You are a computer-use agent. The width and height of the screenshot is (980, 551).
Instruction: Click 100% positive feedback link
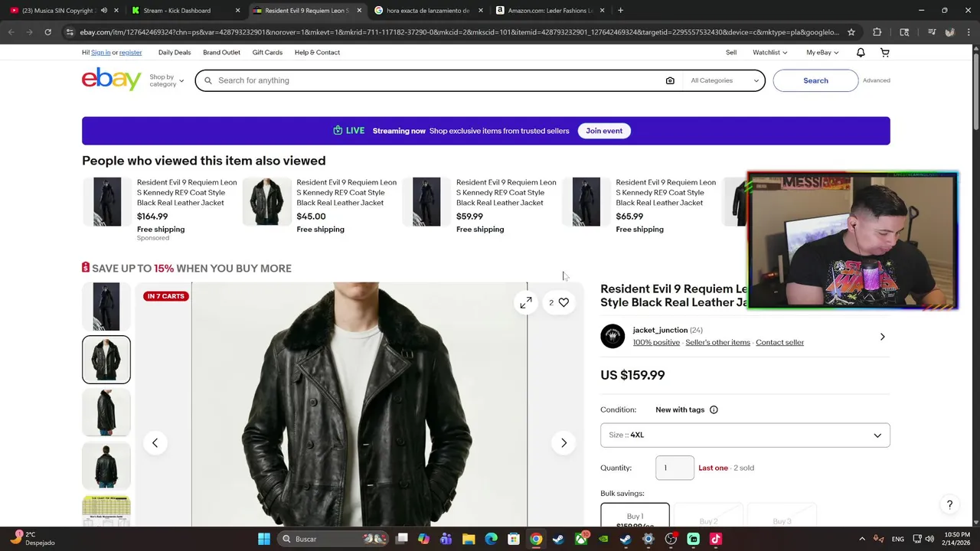[x=656, y=343]
